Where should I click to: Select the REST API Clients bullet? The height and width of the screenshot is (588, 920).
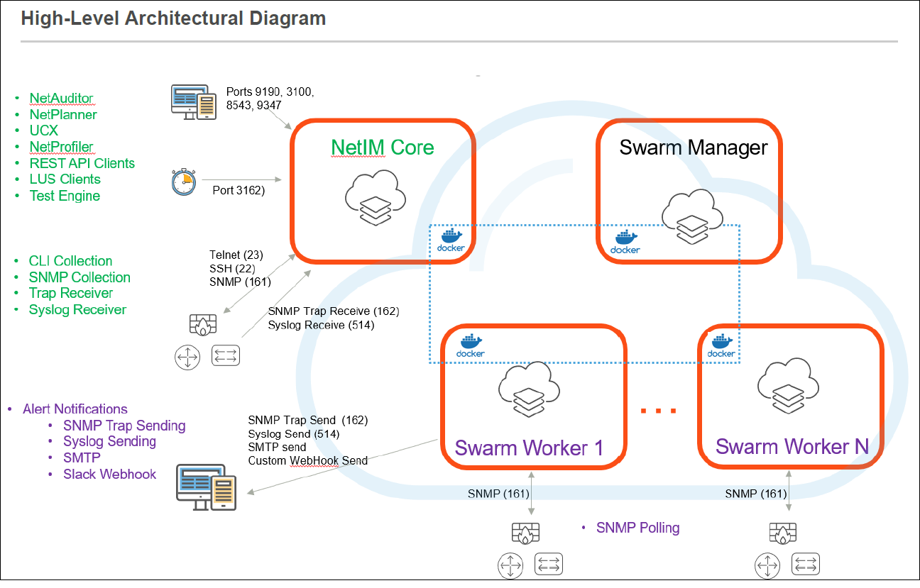82,163
